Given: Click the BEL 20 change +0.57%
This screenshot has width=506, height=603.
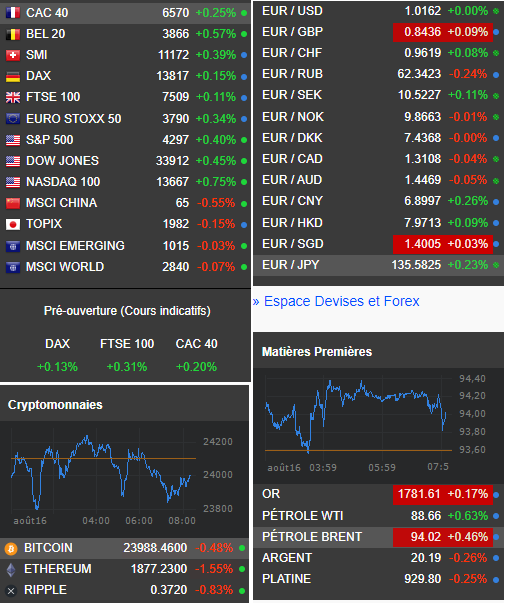Looking at the screenshot, I should click(216, 34).
